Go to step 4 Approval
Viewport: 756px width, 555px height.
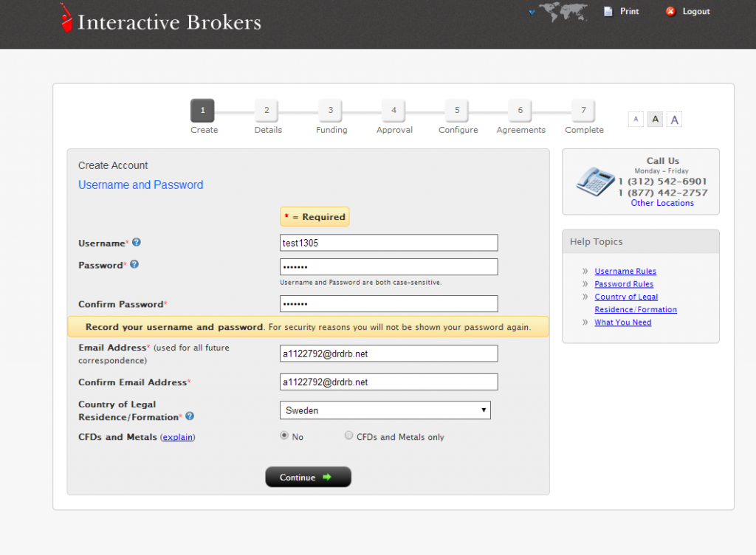(x=394, y=110)
